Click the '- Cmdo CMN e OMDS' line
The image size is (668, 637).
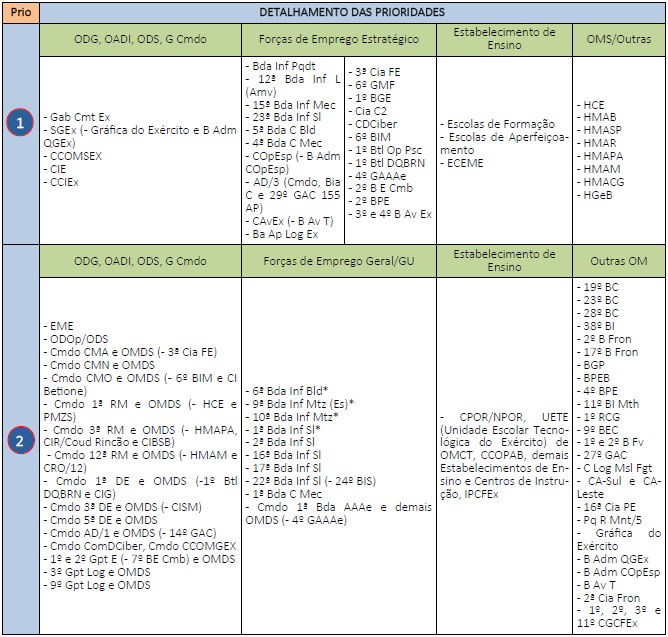pos(99,366)
